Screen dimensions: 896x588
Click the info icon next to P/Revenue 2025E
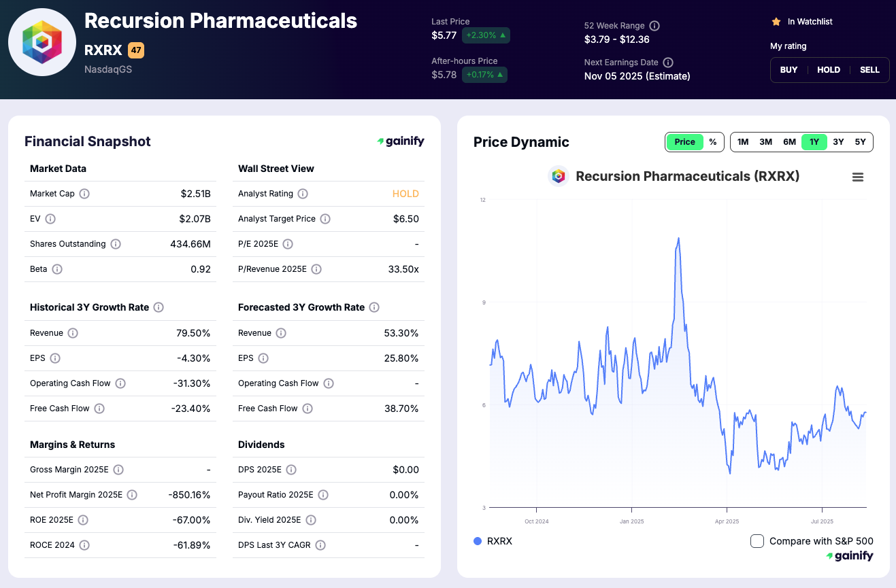pos(316,269)
